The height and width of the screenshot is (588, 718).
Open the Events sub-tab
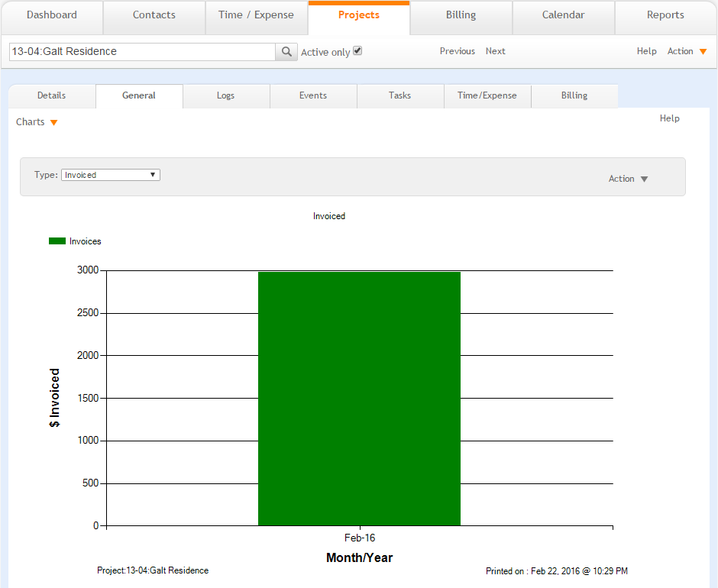(312, 95)
